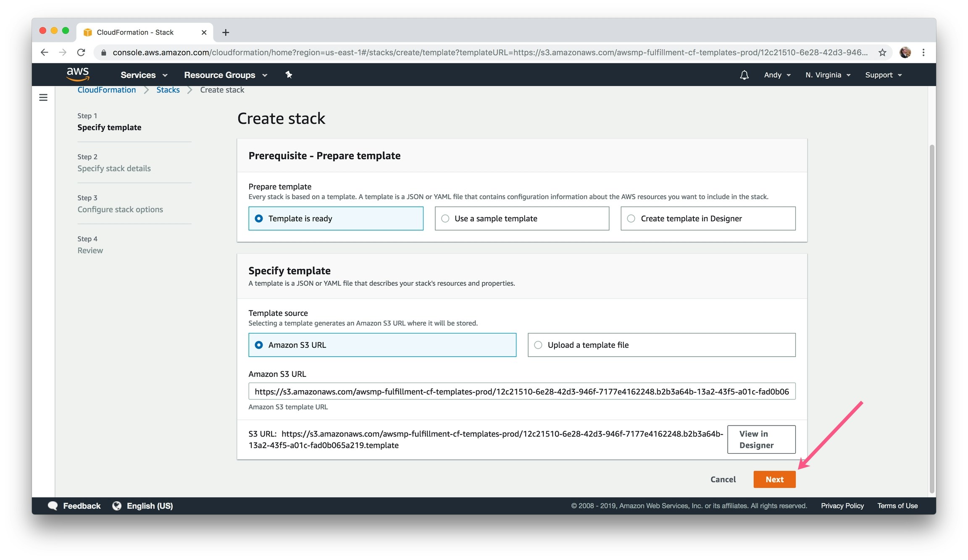Select Upload a template file option
The image size is (968, 560).
tap(661, 345)
